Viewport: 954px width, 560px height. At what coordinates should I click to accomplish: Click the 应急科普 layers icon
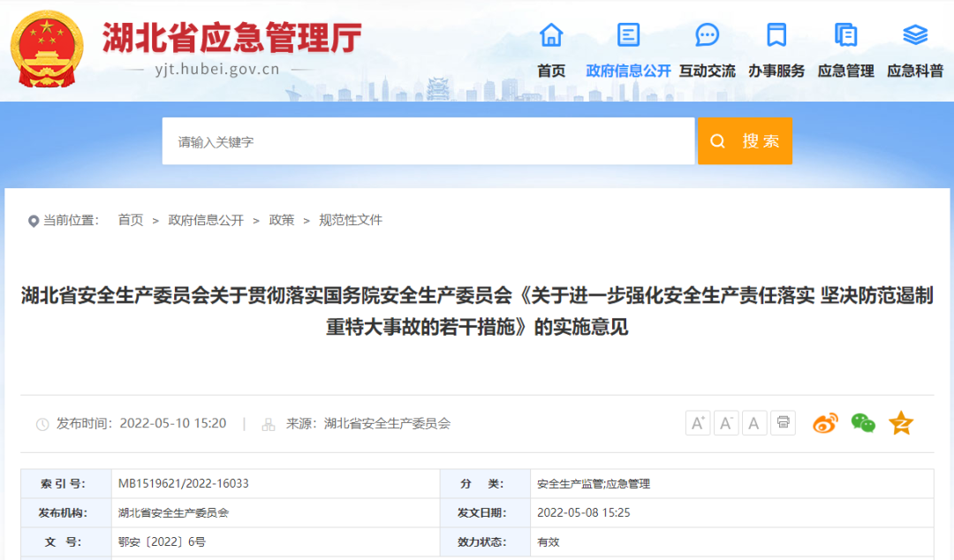pos(915,35)
